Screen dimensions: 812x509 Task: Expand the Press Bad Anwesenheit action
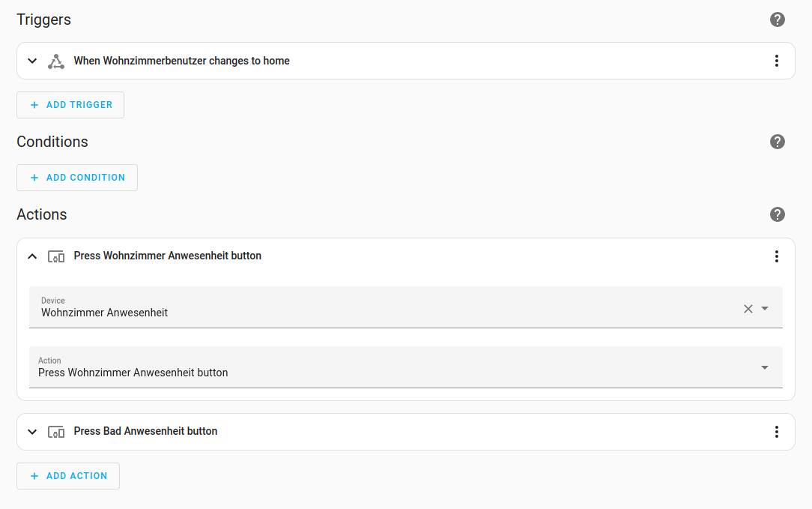click(32, 432)
